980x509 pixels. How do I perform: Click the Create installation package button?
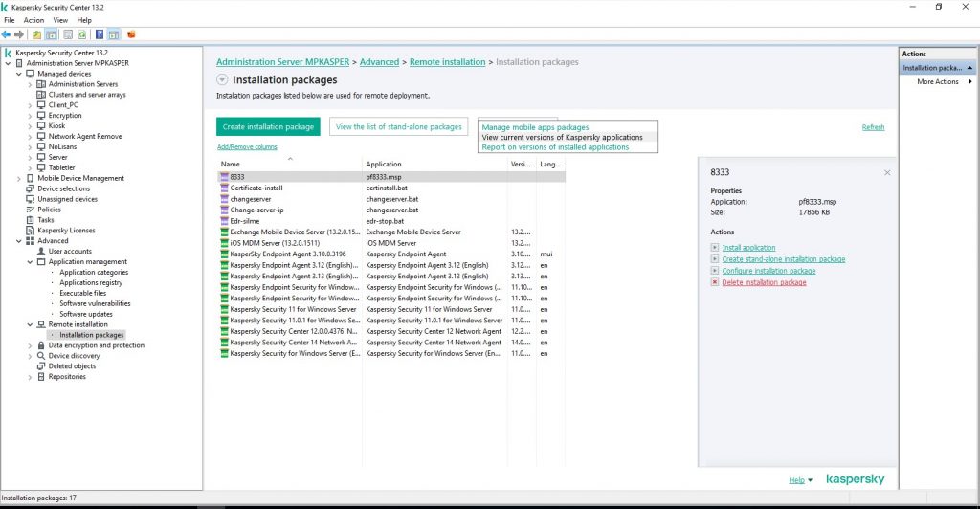point(268,126)
